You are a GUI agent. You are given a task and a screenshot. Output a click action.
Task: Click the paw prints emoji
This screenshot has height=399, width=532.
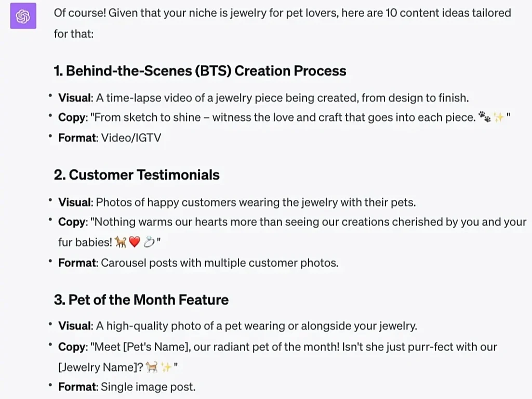[x=485, y=117]
